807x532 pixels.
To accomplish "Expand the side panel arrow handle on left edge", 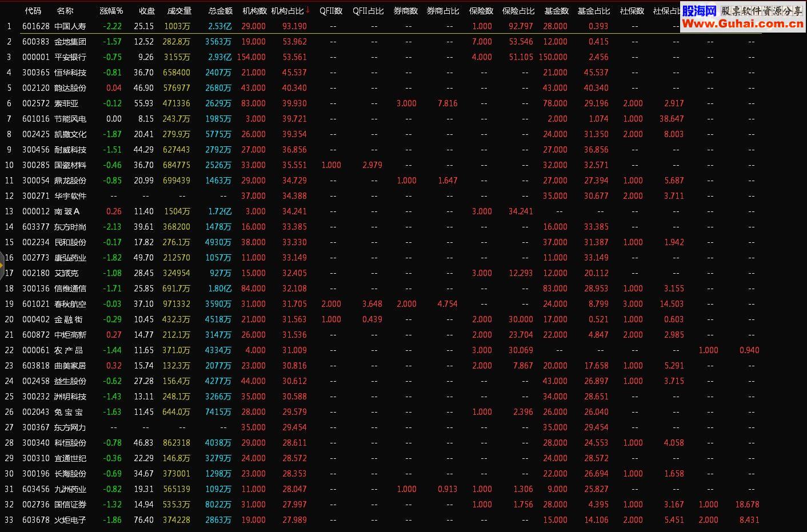I will click(x=2, y=265).
